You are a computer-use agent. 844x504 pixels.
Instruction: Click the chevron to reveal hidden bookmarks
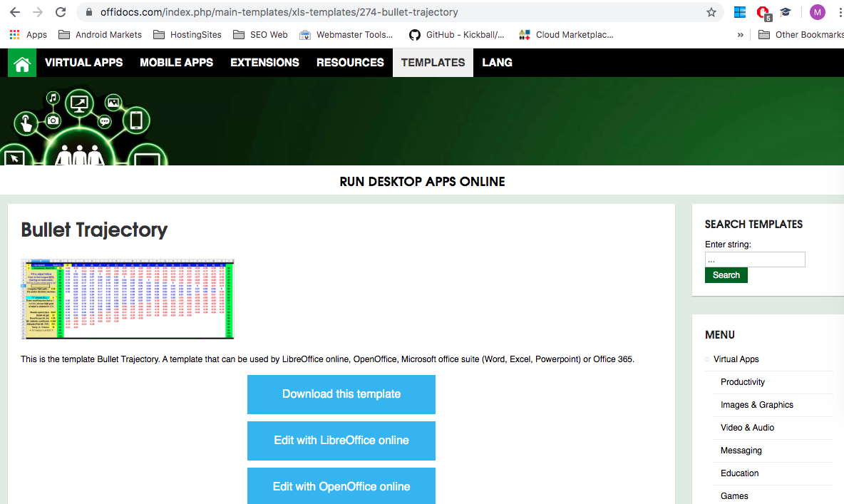(x=740, y=34)
